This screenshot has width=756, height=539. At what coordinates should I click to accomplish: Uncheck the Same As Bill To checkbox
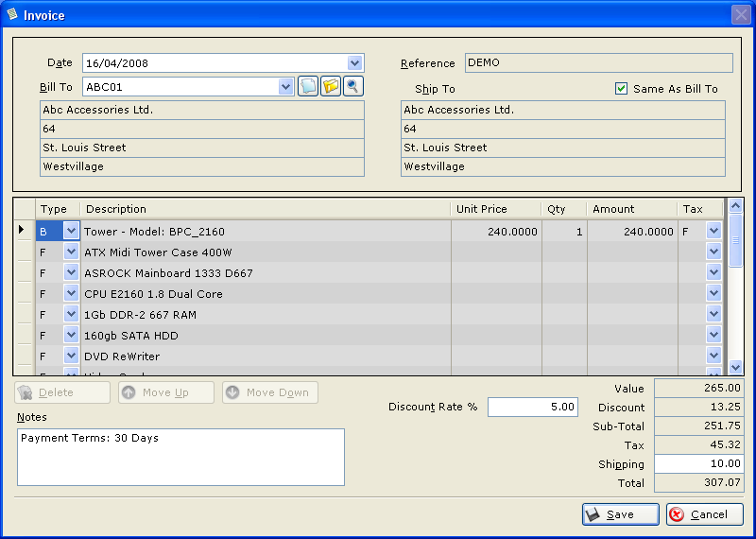pos(621,89)
